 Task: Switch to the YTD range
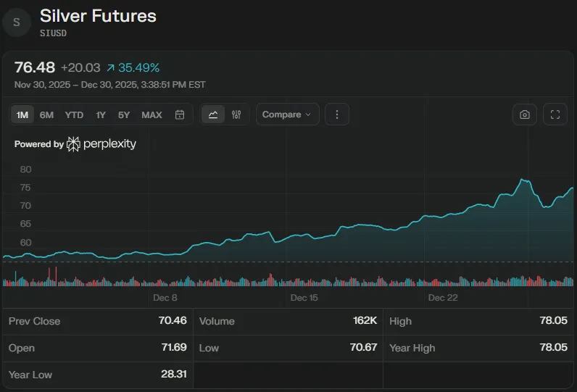74,114
